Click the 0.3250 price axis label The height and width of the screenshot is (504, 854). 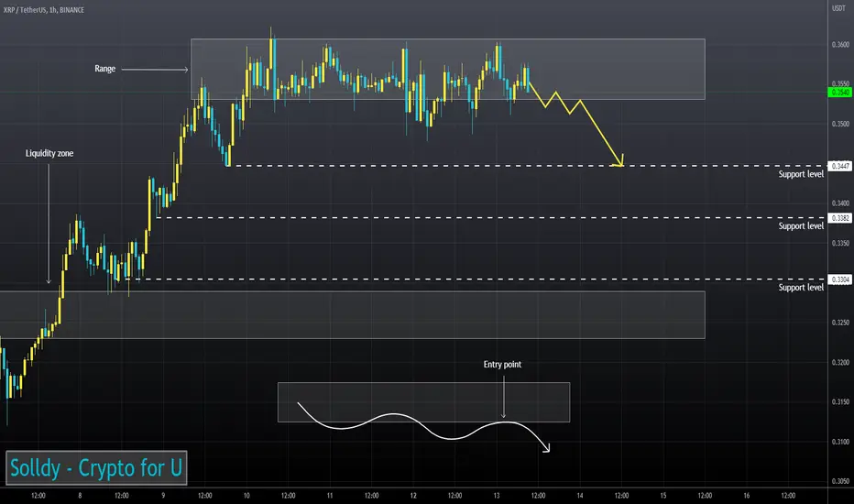coord(840,323)
